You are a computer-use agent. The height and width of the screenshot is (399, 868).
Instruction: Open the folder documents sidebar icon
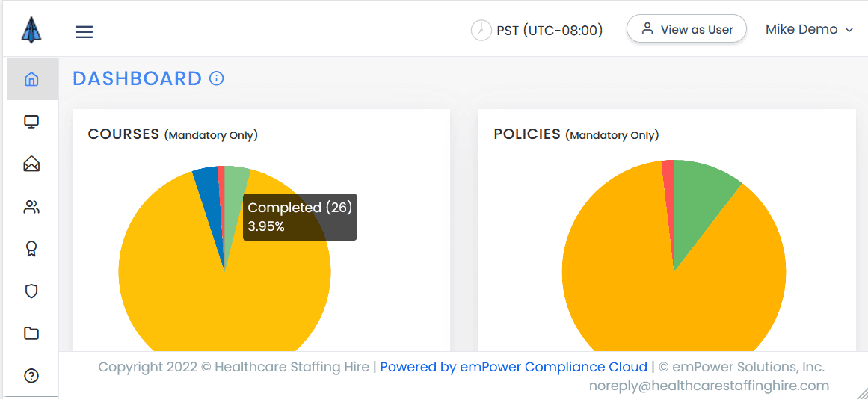pyautogui.click(x=31, y=333)
